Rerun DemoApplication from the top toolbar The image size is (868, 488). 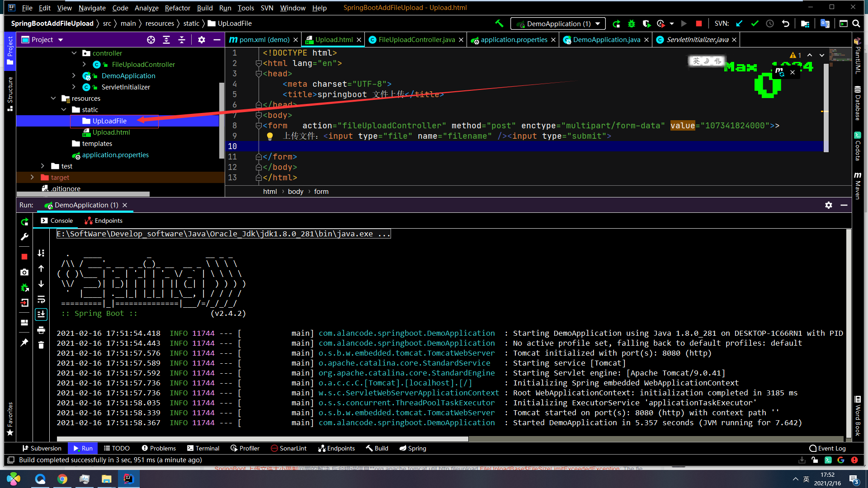(616, 23)
